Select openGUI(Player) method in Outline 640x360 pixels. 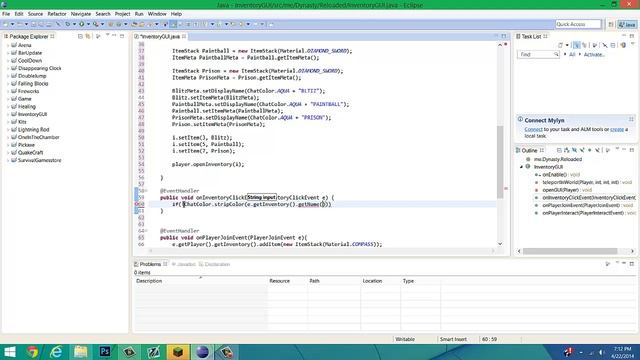(x=560, y=190)
